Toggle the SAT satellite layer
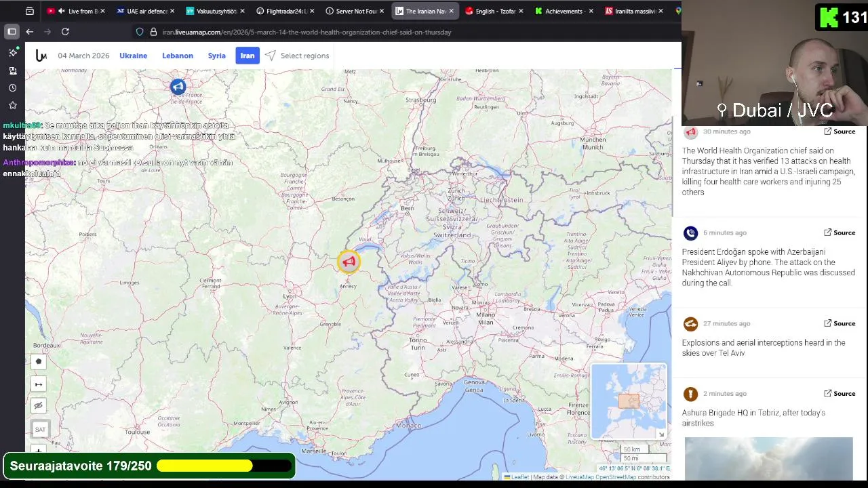 40,429
